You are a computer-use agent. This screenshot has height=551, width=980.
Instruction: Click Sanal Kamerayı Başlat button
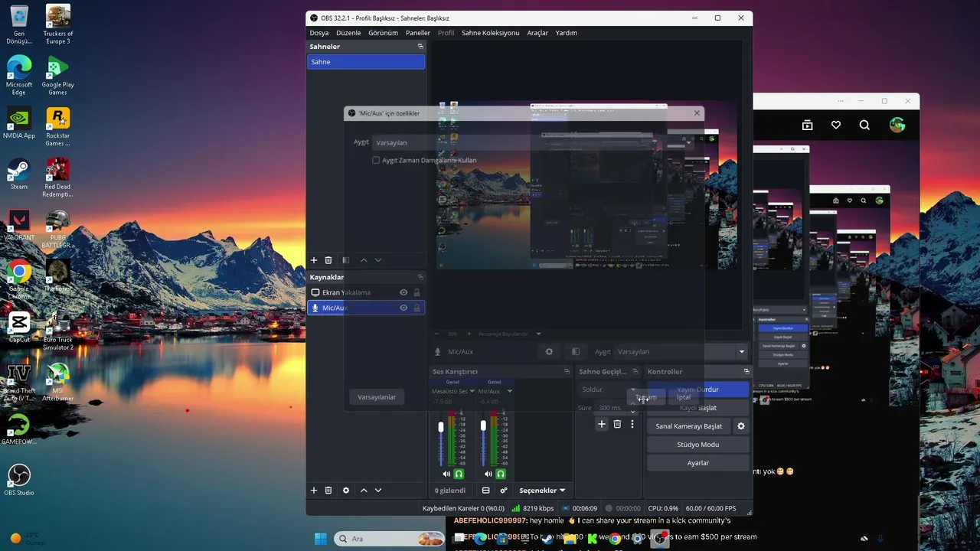click(x=689, y=426)
